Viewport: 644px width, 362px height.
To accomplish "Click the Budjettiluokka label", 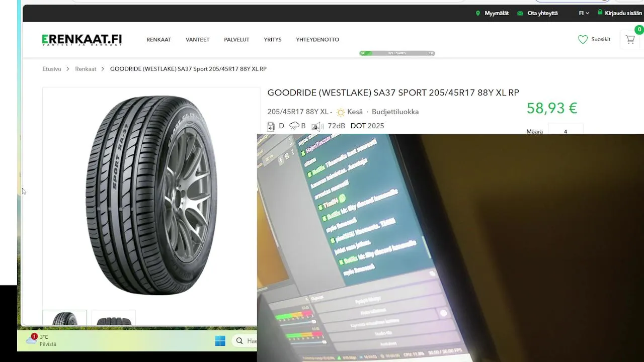I will pyautogui.click(x=395, y=112).
